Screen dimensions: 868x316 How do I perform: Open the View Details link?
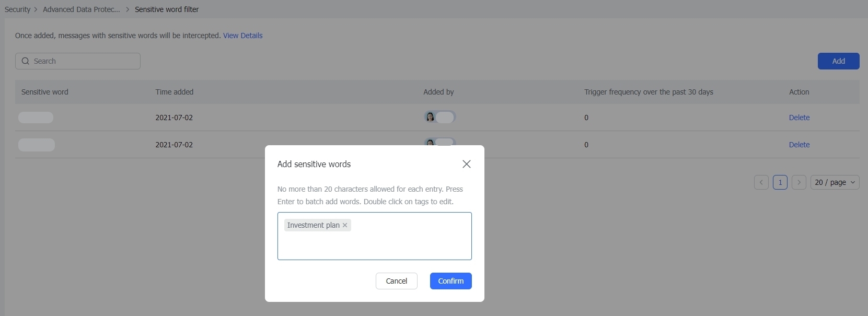(242, 36)
